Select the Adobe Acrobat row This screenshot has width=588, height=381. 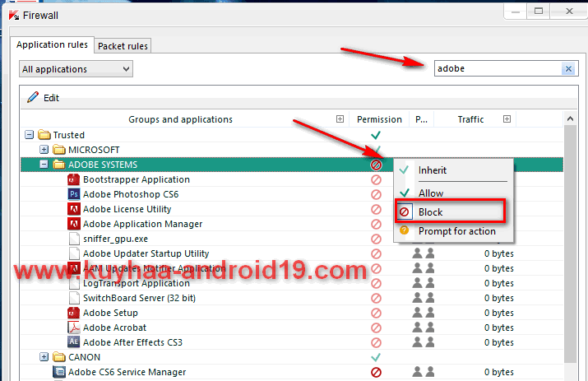(292, 328)
